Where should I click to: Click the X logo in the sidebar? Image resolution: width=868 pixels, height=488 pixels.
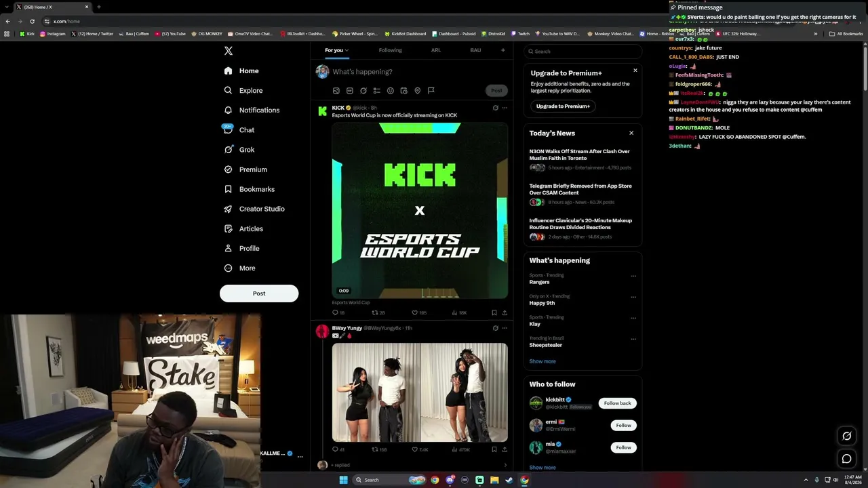click(x=229, y=51)
